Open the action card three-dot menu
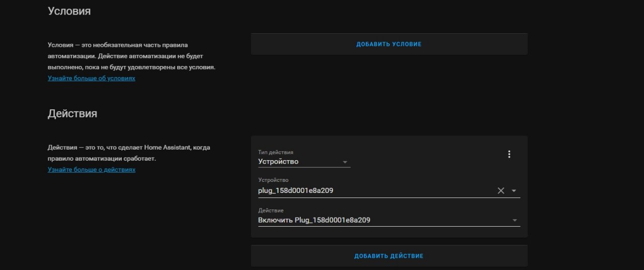The image size is (644, 270). pos(509,154)
